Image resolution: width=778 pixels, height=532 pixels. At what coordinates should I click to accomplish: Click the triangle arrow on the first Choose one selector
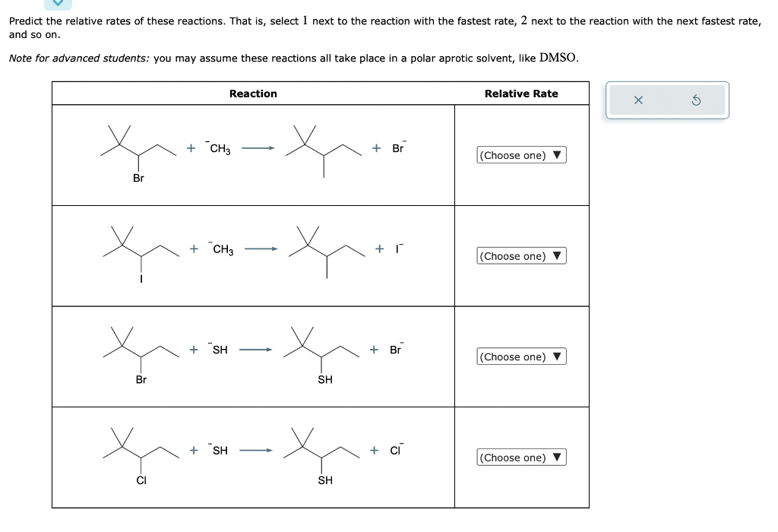(558, 155)
